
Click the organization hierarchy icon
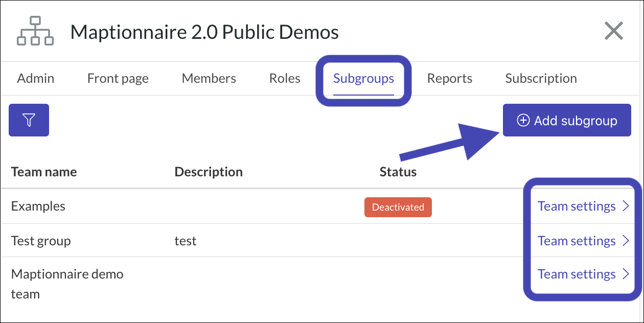[x=35, y=32]
